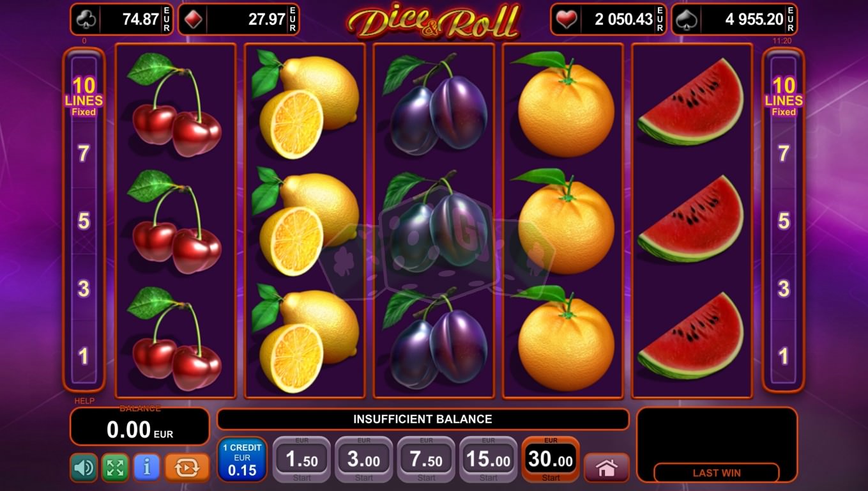868x491 pixels.
Task: Mute the game sound with speaker icon
Action: pos(84,467)
